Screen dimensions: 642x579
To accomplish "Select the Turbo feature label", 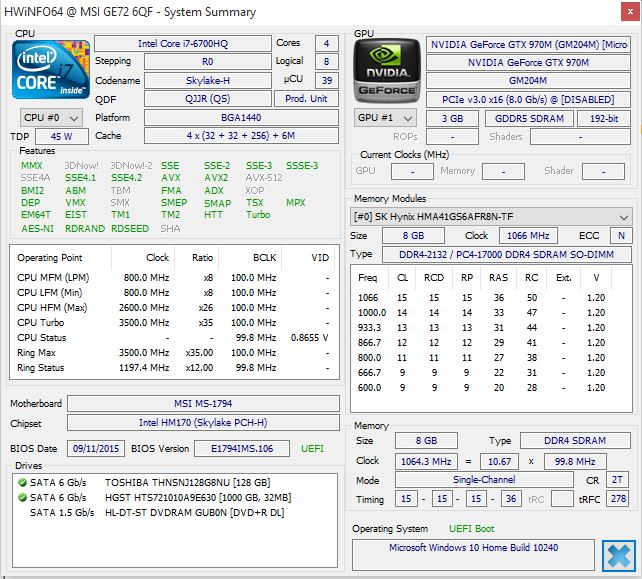I will point(258,215).
